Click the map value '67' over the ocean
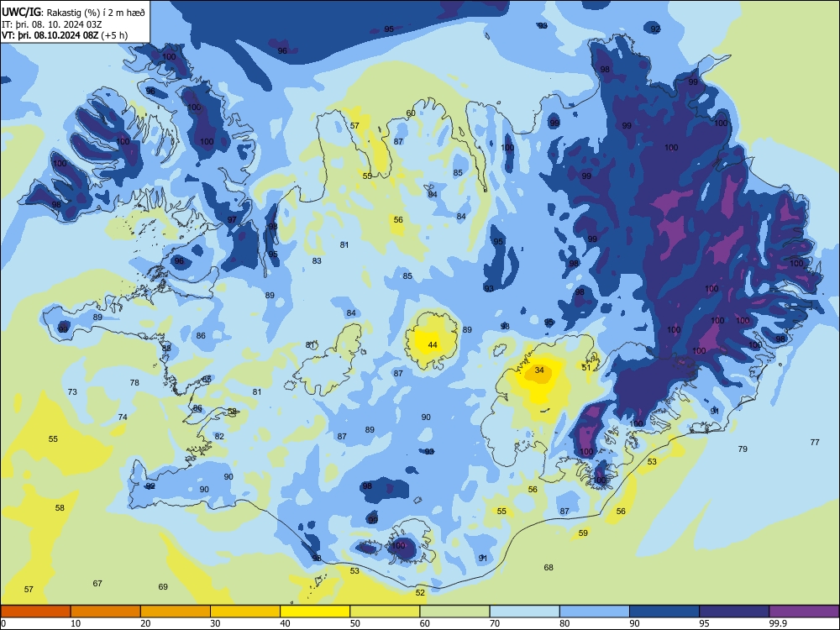The image size is (840, 630). coord(97,584)
